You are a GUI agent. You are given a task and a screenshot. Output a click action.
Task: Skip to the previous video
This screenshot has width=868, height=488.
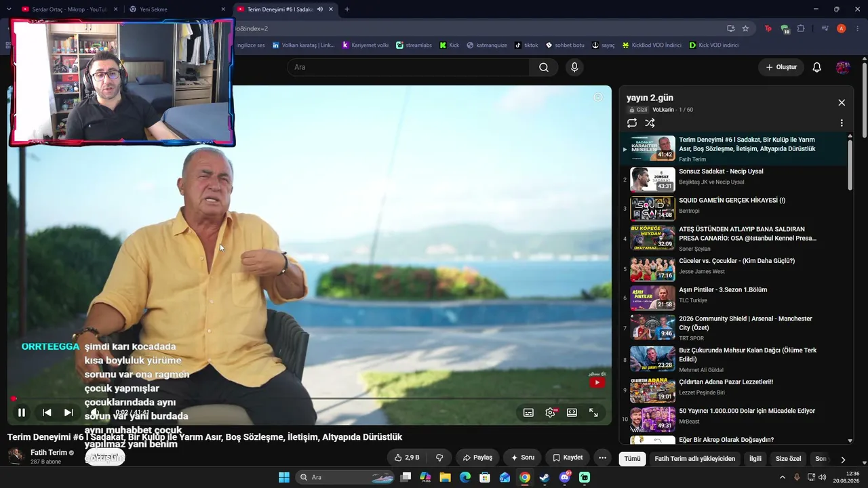coord(47,412)
